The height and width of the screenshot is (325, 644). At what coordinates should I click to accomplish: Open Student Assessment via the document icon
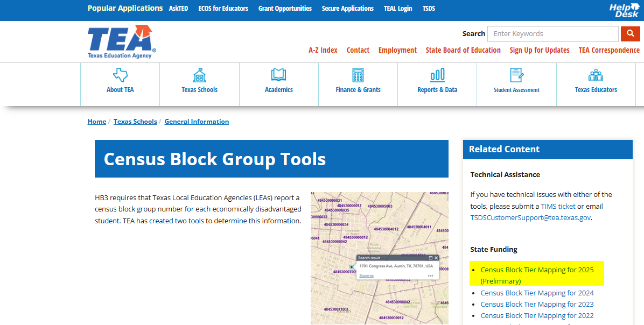pyautogui.click(x=516, y=75)
